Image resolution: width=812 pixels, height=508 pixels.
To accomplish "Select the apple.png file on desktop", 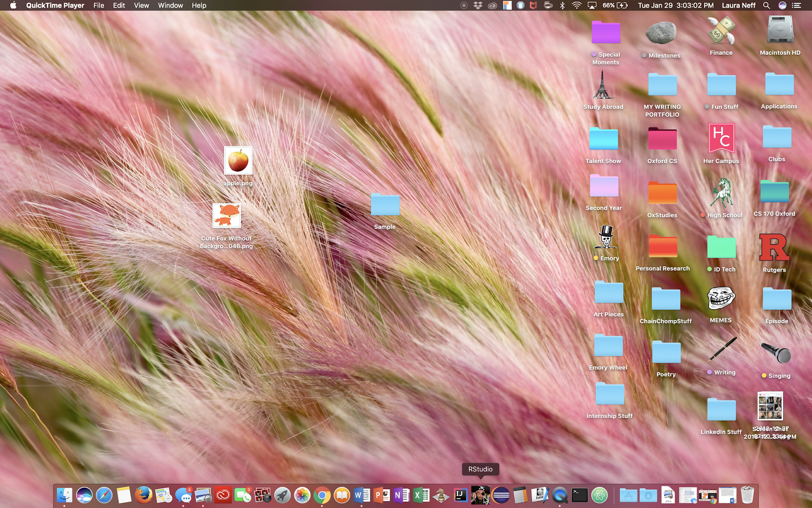I will coord(238,162).
